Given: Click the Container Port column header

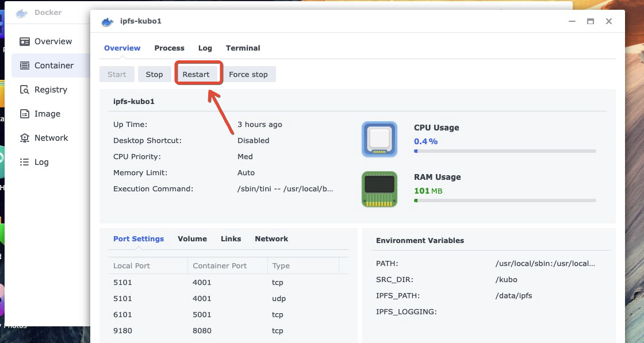Looking at the screenshot, I should (220, 266).
